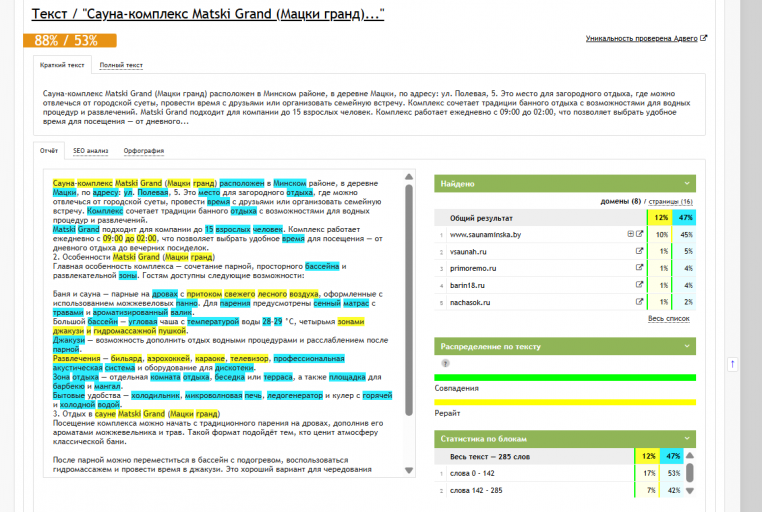The width and height of the screenshot is (762, 512).
Task: Expand plus icon in www.saunaminska.by row
Action: click(630, 234)
